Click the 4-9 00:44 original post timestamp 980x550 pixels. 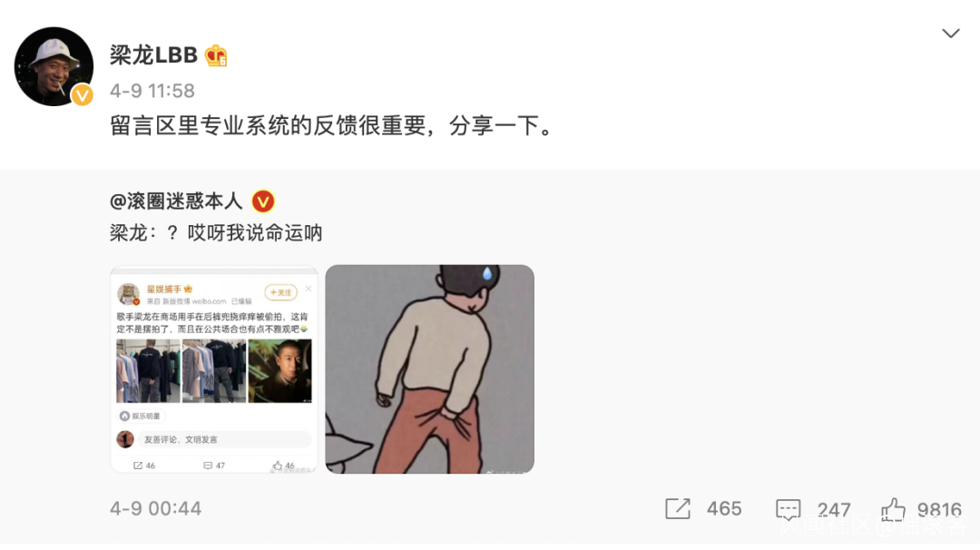point(156,509)
